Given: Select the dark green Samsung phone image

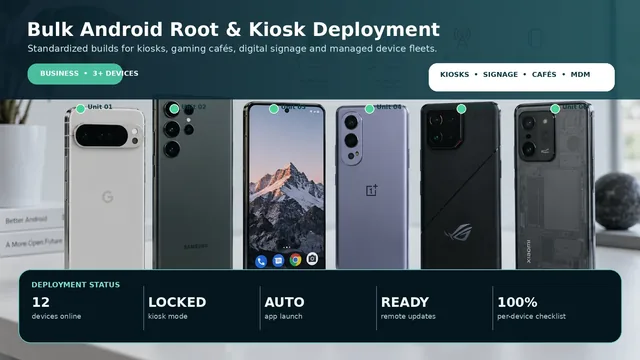Looking at the screenshot, I should click(193, 184).
